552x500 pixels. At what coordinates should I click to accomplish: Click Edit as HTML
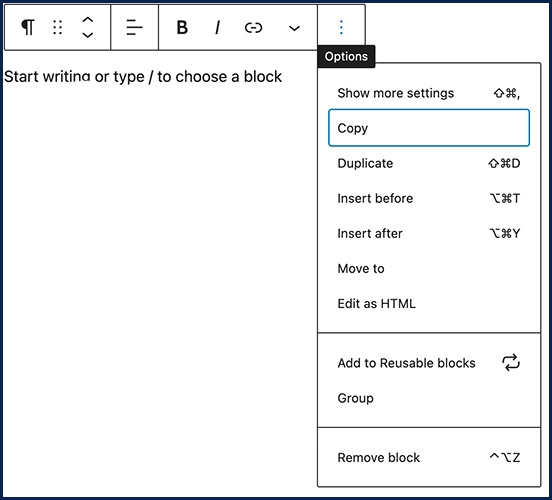[x=429, y=304]
